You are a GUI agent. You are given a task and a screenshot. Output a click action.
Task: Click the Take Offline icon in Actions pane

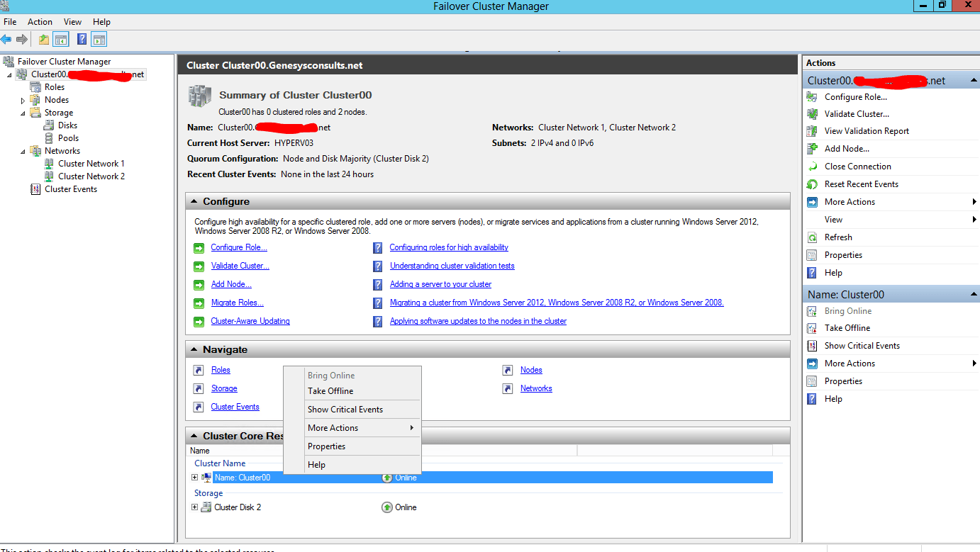tap(812, 328)
